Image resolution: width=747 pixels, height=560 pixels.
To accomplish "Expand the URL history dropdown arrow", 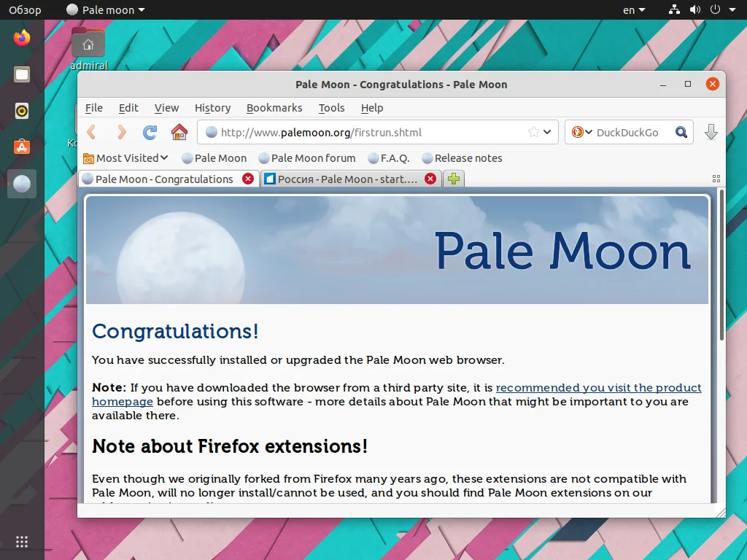I will tap(547, 132).
